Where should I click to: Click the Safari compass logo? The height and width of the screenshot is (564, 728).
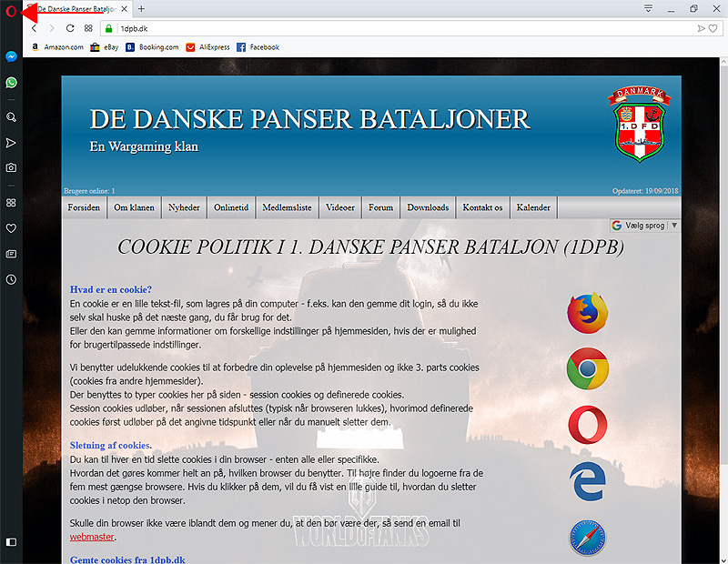pos(587,538)
